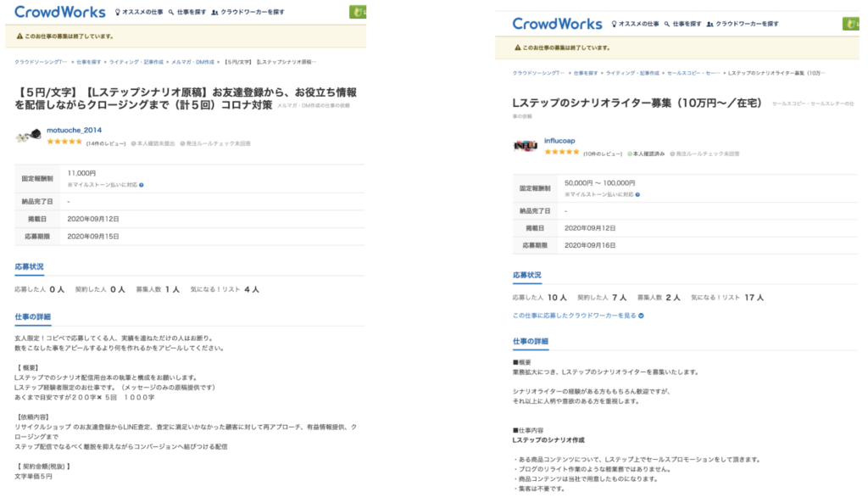
Task: Expand the list of crowdworkers who applied
Action: (578, 316)
